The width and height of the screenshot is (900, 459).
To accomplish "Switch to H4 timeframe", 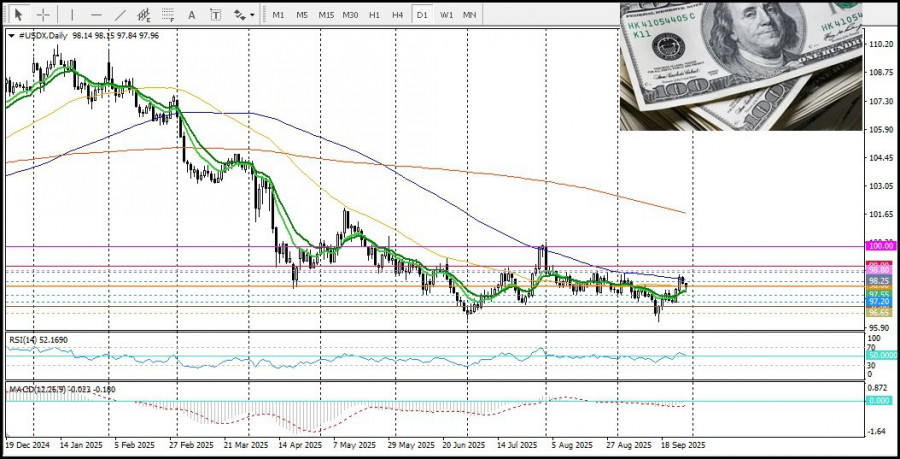I will click(398, 15).
